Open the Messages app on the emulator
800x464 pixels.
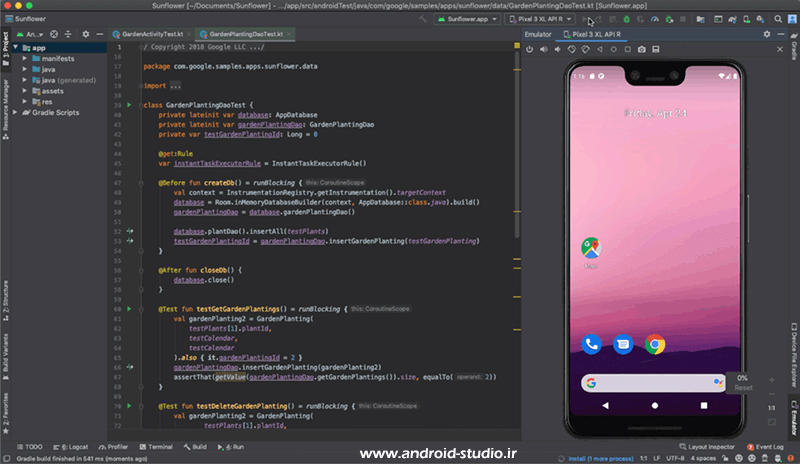(623, 345)
